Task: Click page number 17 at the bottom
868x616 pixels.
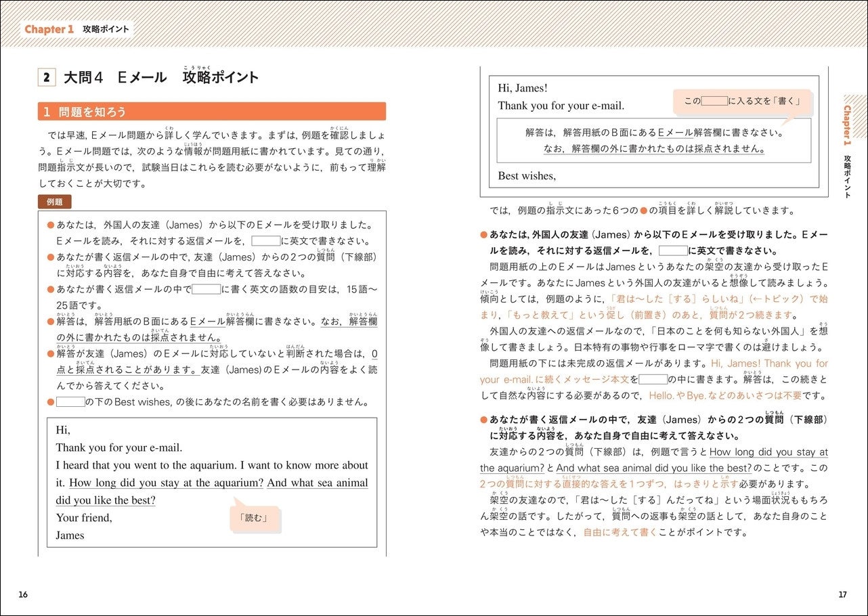Action: tap(842, 595)
